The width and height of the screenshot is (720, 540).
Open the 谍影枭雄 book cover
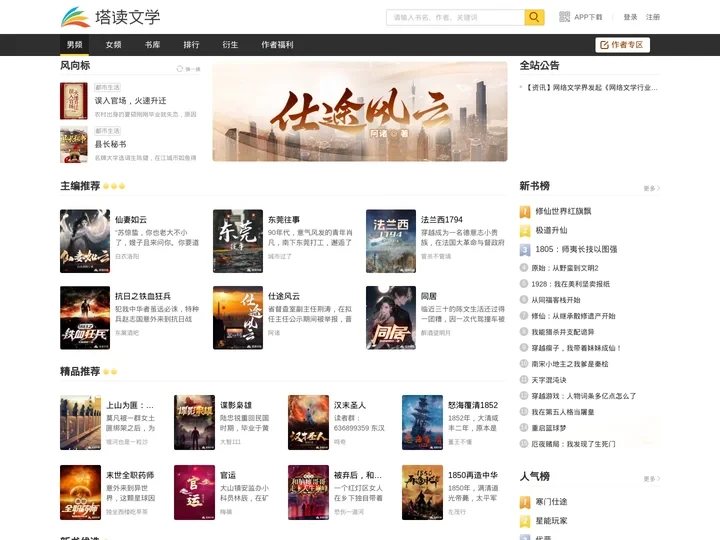[194, 422]
